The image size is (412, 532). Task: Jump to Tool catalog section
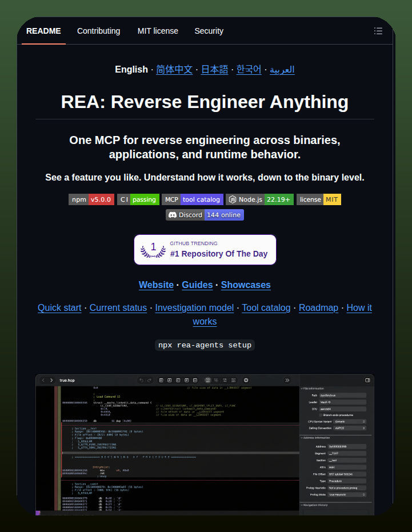click(266, 308)
